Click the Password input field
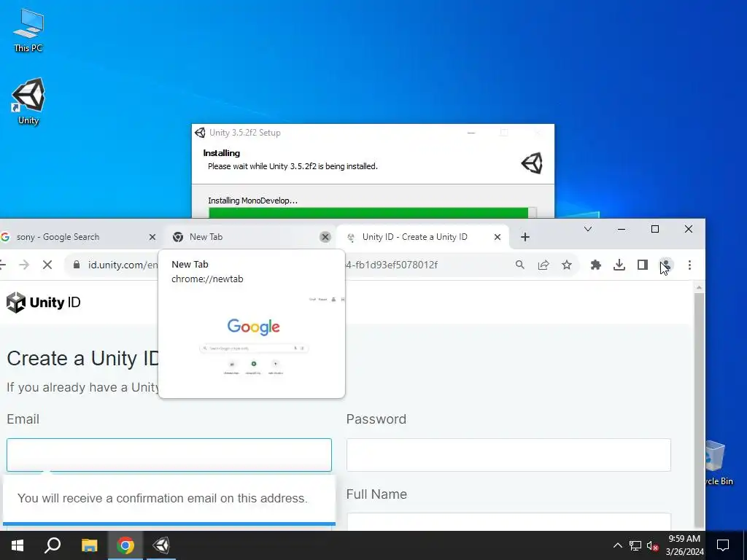This screenshot has width=747, height=560. 508,455
